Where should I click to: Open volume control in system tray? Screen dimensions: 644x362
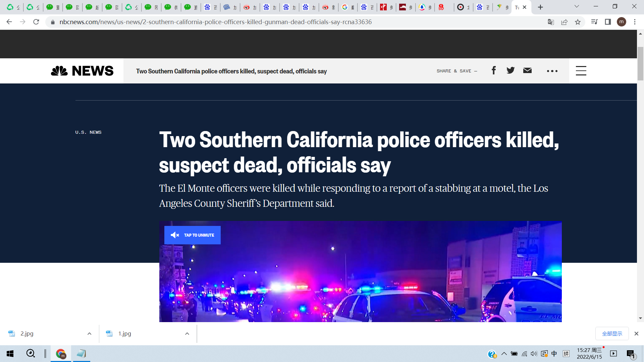coord(534,354)
